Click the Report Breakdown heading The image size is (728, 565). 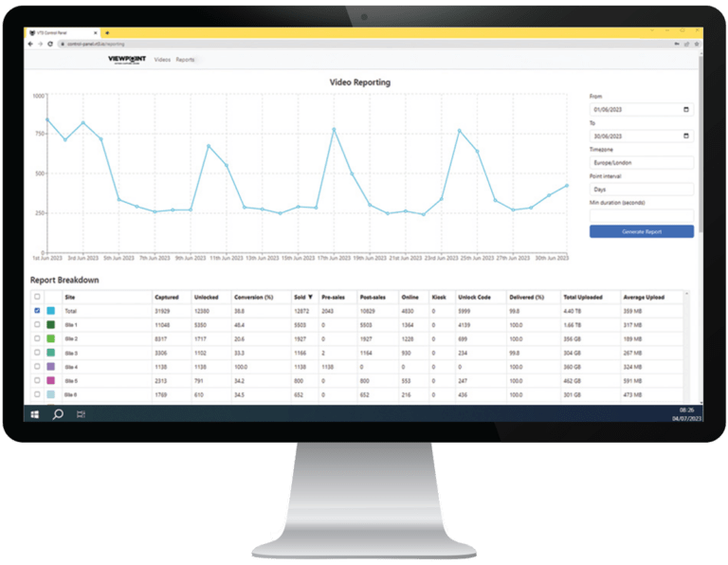tap(64, 280)
